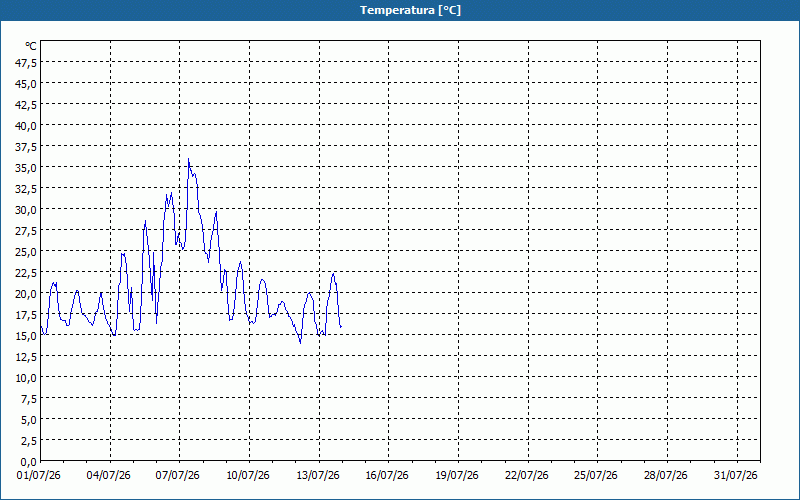Screen dimensions: 800x500
Task: Click the °C unit label on axis
Action: point(31,46)
